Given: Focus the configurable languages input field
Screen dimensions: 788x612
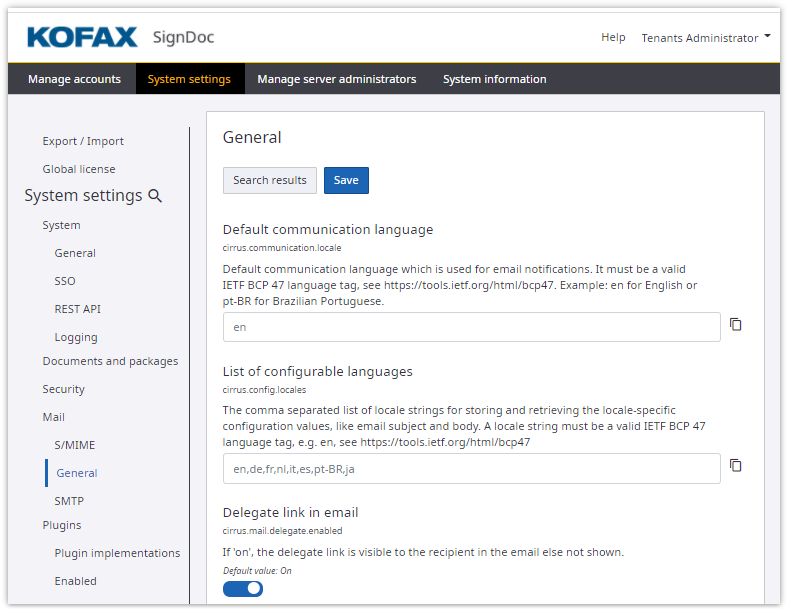Looking at the screenshot, I should [x=471, y=468].
